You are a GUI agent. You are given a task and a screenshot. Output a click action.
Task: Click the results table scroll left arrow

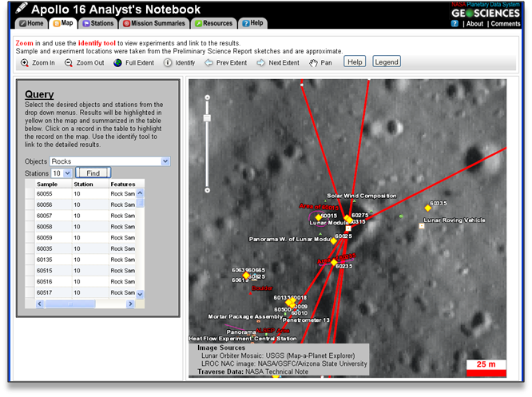[40, 304]
